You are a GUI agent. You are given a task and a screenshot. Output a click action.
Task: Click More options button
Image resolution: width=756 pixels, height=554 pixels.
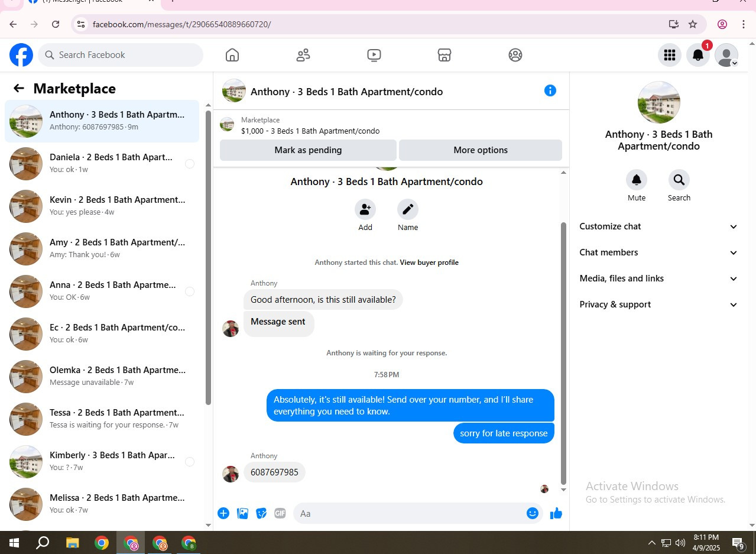pyautogui.click(x=481, y=150)
